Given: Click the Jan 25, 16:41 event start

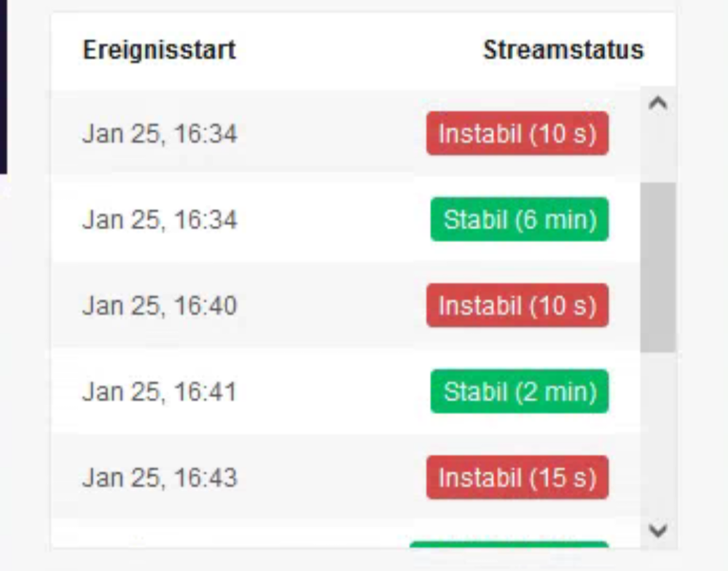Looking at the screenshot, I should pos(159,392).
